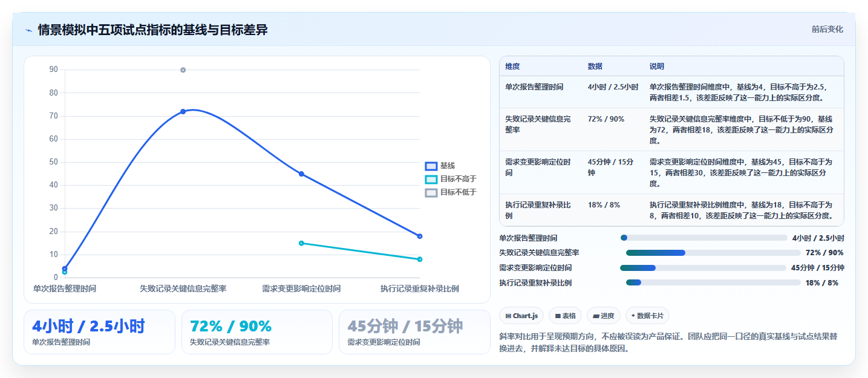Toggle the 目标不高于 legend swatch
The height and width of the screenshot is (378, 868).
click(x=431, y=179)
